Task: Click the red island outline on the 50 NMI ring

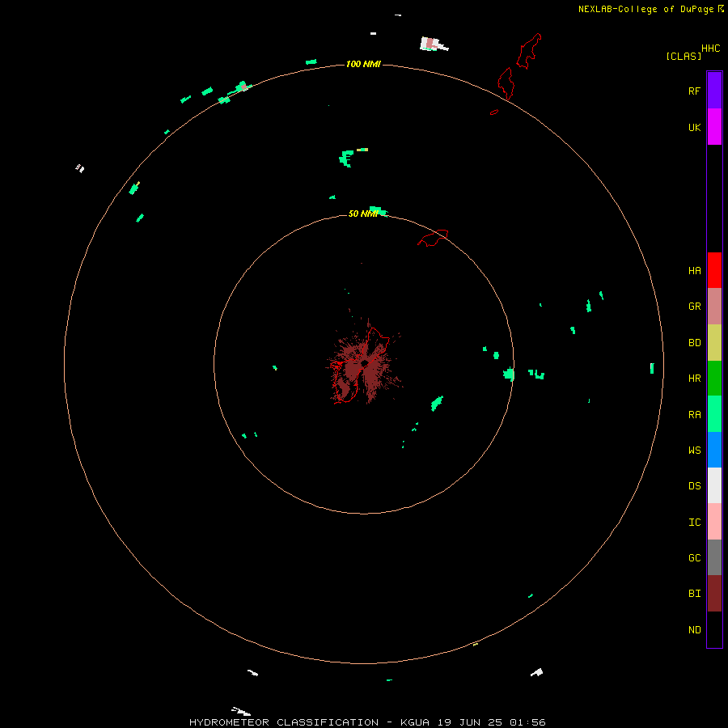Action: click(434, 237)
